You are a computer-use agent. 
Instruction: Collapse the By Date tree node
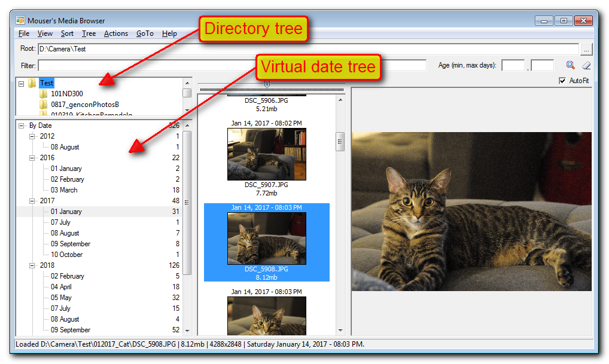click(x=22, y=126)
